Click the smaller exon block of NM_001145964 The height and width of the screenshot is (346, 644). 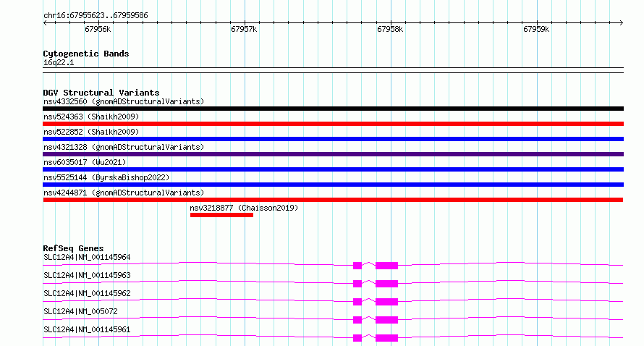point(357,266)
